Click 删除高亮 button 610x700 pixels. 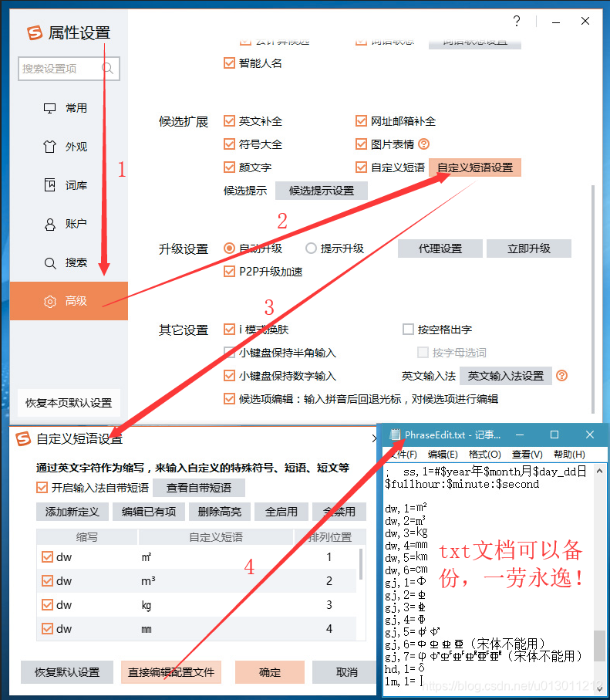[220, 512]
